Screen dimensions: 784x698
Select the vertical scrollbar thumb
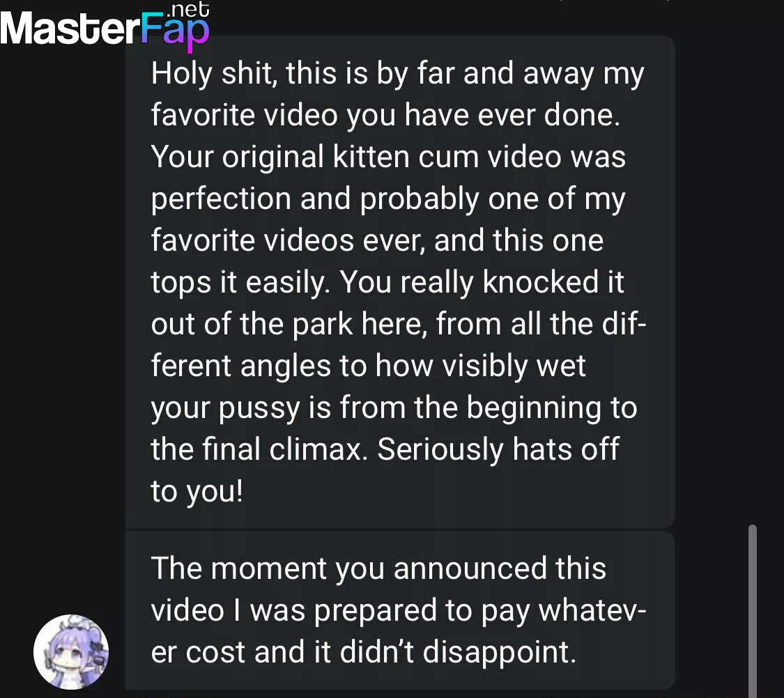point(753,610)
